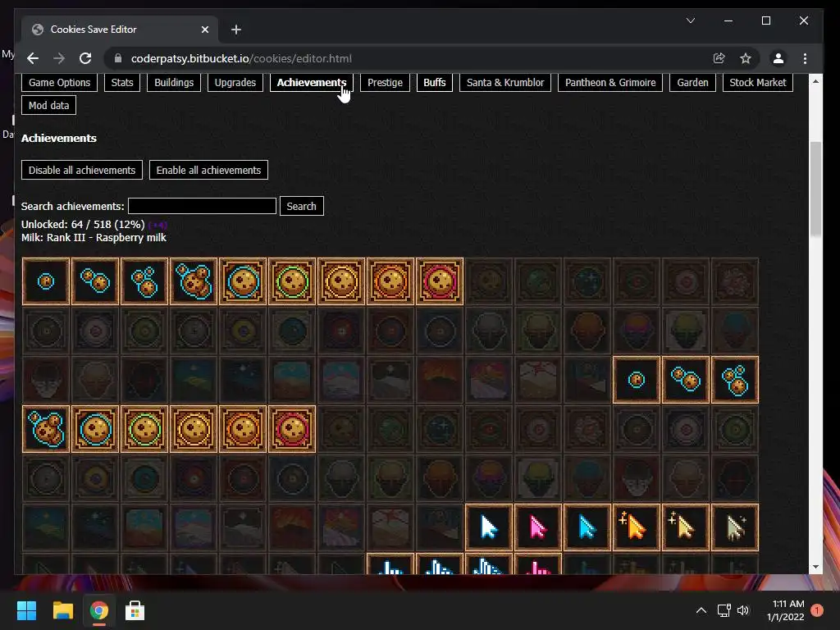Image resolution: width=840 pixels, height=630 pixels.
Task: Toggle the orange sparkle cursor achievement
Action: point(637,527)
